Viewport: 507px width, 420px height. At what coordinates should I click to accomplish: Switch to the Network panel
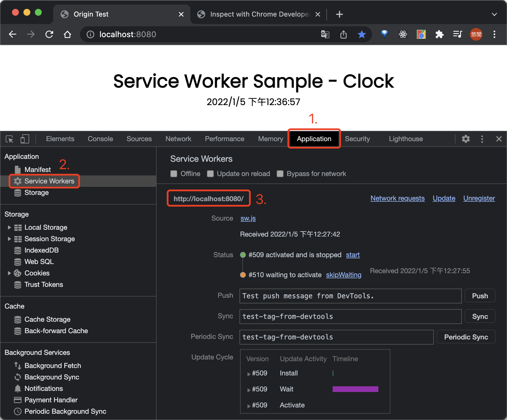coord(178,139)
